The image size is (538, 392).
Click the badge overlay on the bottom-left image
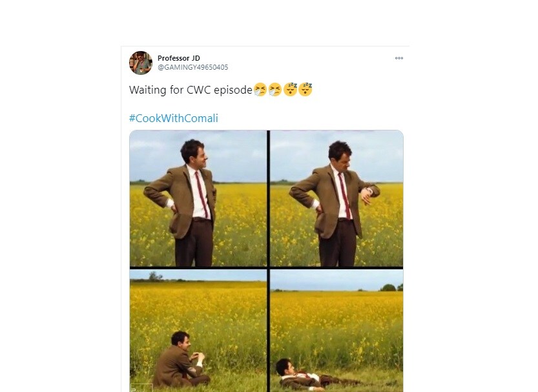141,387
